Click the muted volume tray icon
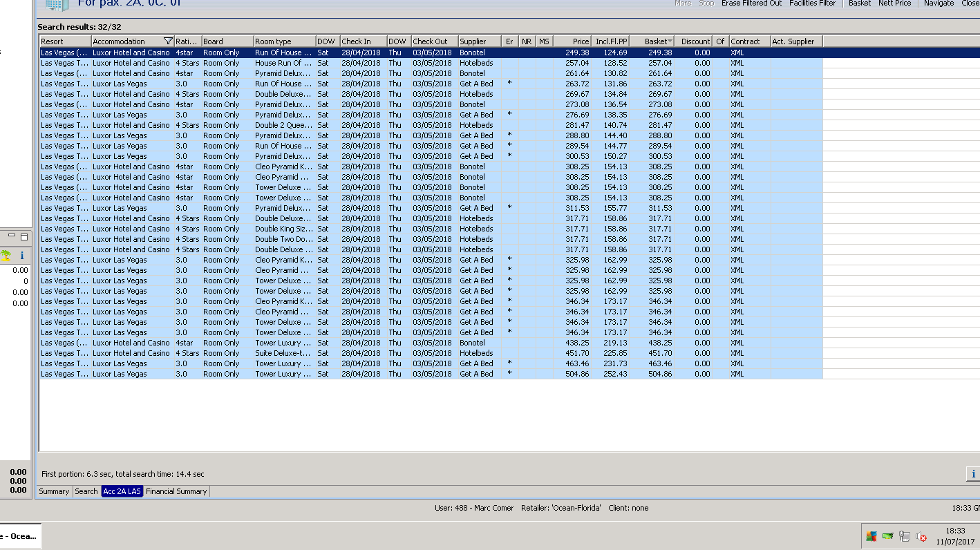 [921, 536]
